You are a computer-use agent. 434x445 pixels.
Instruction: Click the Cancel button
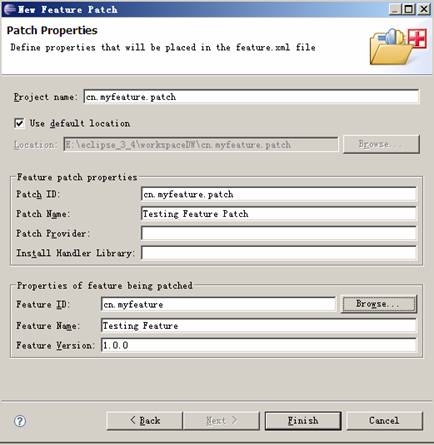384,421
